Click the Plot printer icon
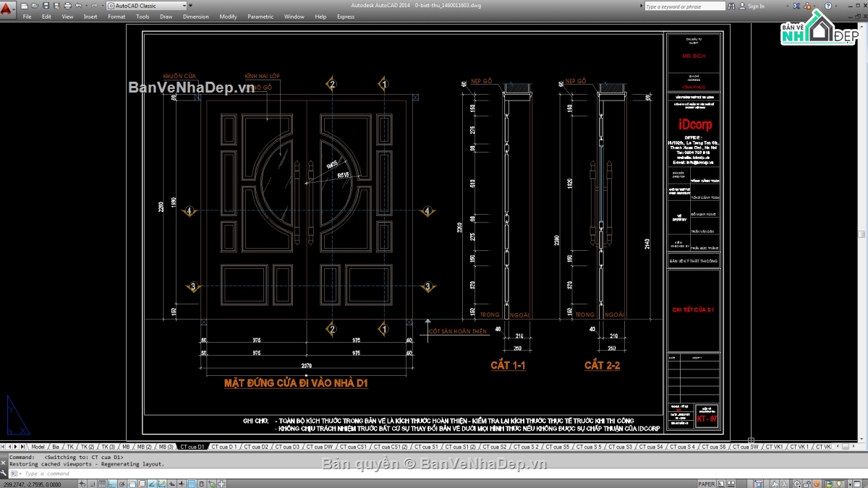 (x=68, y=6)
